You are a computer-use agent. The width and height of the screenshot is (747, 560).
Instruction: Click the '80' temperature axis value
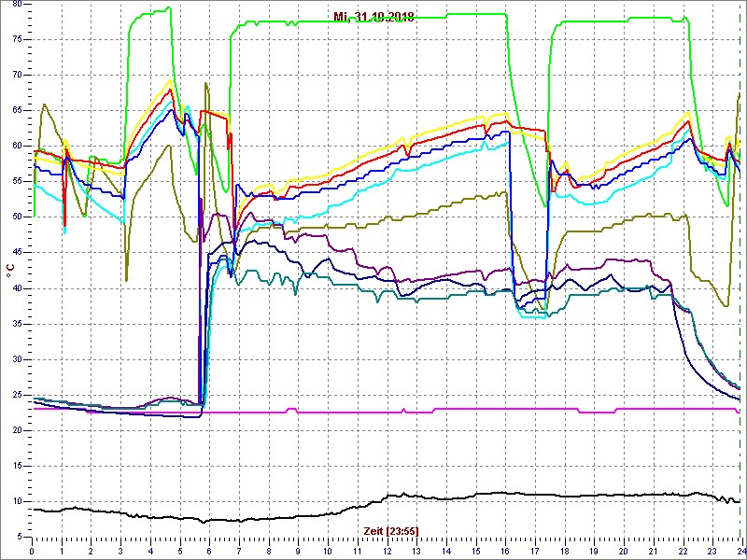pyautogui.click(x=18, y=5)
